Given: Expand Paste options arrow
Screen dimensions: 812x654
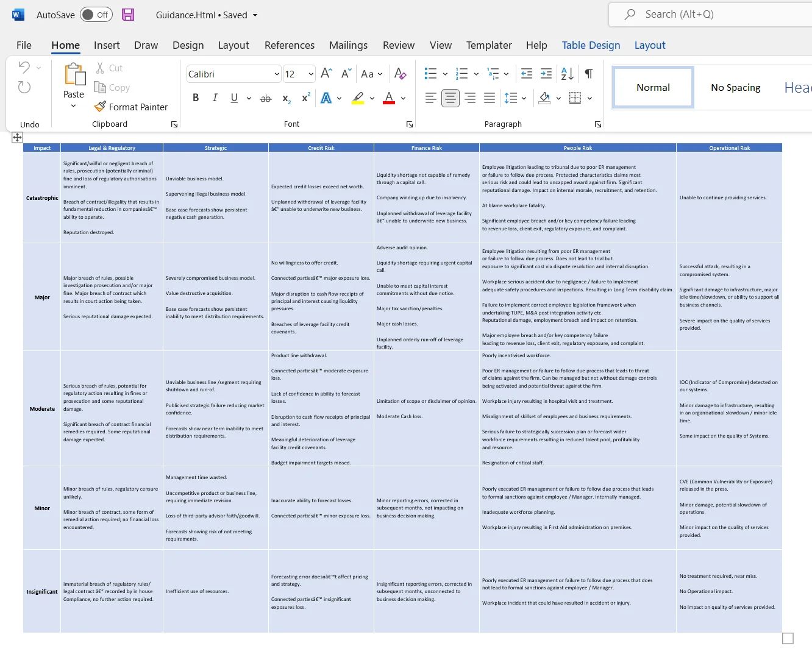Looking at the screenshot, I should (x=74, y=106).
